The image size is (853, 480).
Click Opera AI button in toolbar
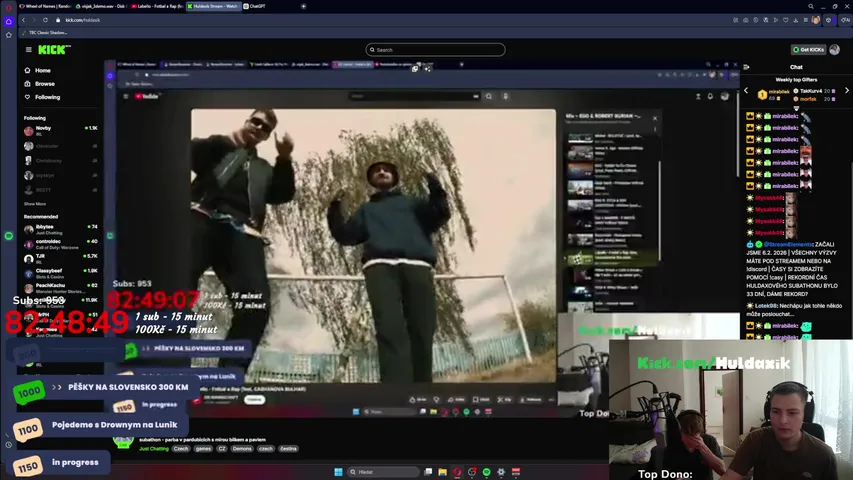point(845,20)
